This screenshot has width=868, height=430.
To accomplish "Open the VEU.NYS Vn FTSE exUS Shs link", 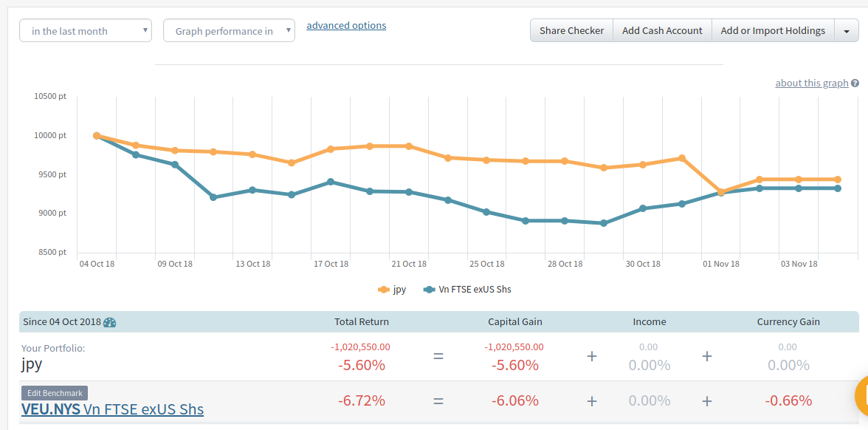I will pyautogui.click(x=112, y=409).
